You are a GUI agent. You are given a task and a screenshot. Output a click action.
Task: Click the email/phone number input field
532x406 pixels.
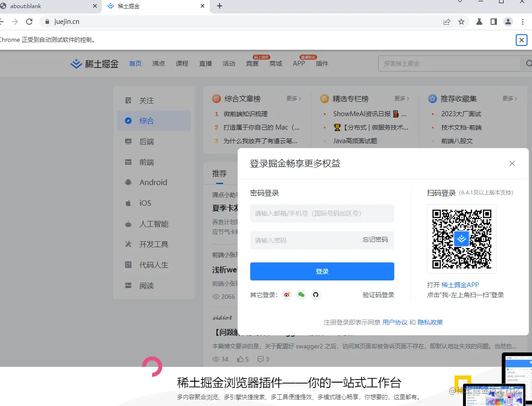[x=322, y=213]
